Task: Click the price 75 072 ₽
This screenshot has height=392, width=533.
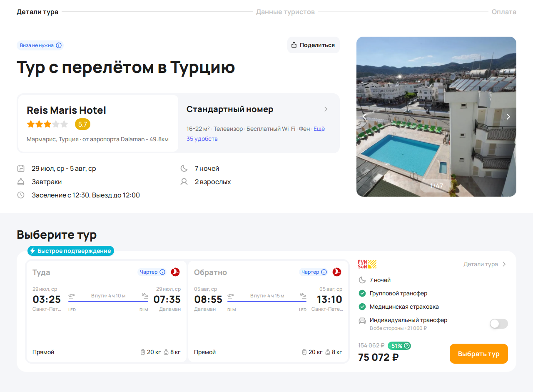Action: coord(378,357)
